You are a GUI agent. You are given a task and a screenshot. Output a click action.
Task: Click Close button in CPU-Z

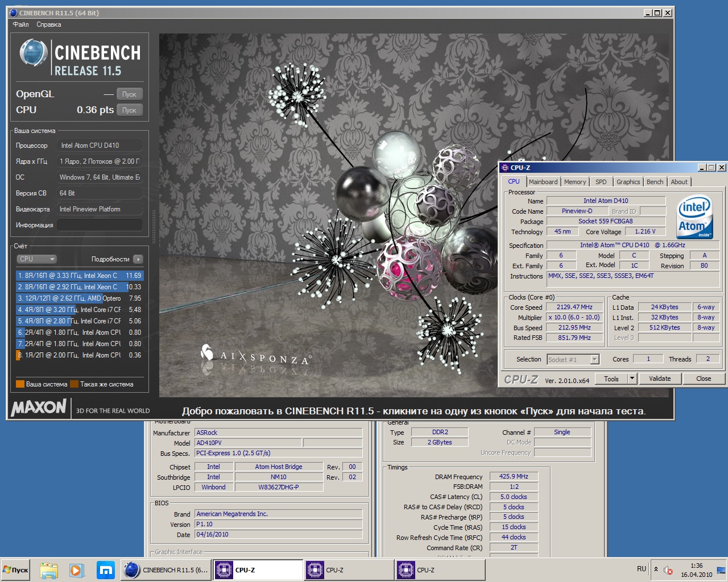click(x=704, y=379)
